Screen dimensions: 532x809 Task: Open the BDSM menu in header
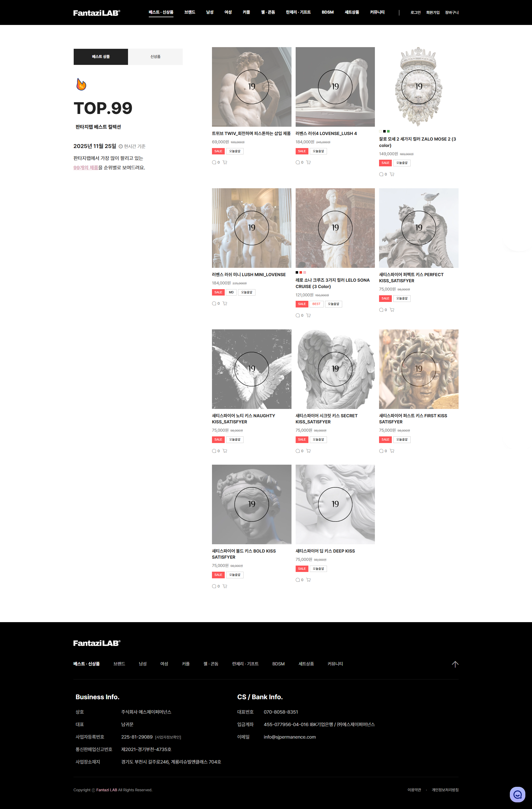tap(328, 12)
